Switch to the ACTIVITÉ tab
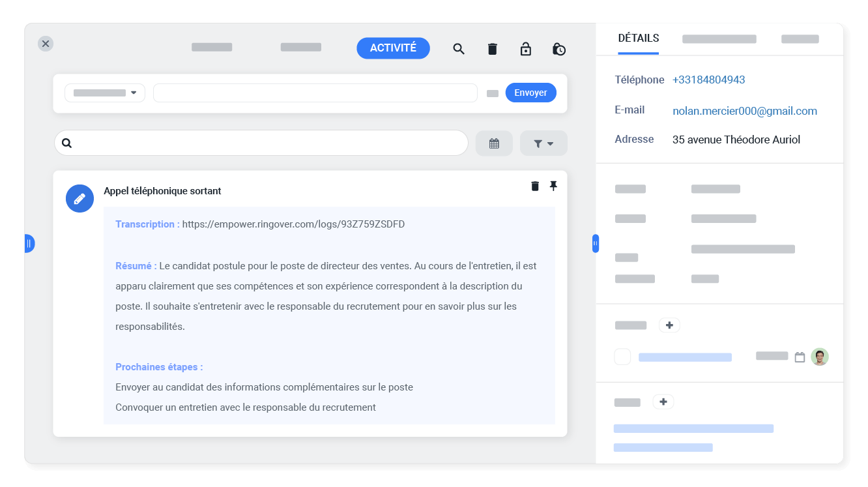The image size is (868, 487). tap(393, 48)
